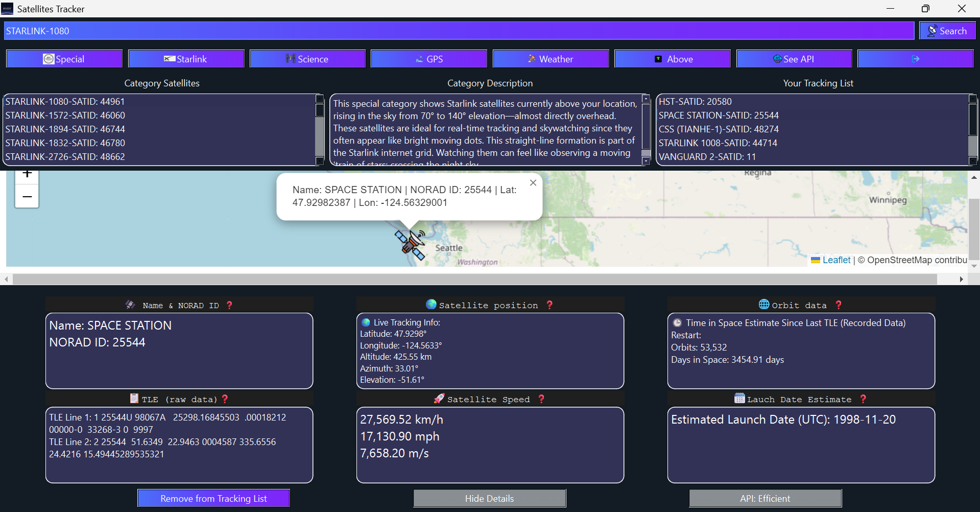Click the STARLINK-1080 search input field
The image size is (980, 512).
click(x=459, y=31)
